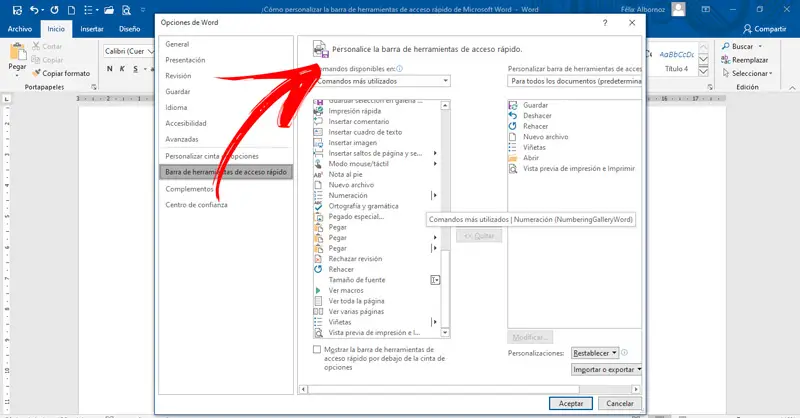This screenshot has height=418, width=800.
Task: Click the Redo icon in the title bar
Action: click(54, 10)
